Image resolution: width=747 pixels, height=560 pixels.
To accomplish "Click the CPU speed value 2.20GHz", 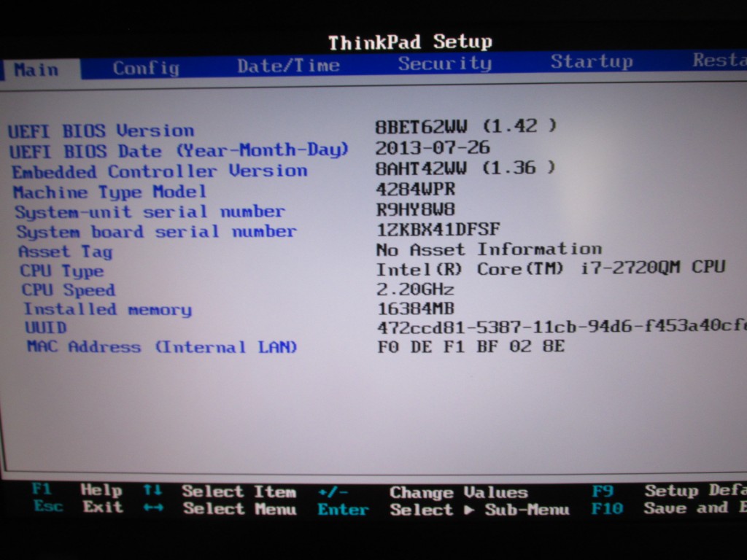I will (x=415, y=289).
